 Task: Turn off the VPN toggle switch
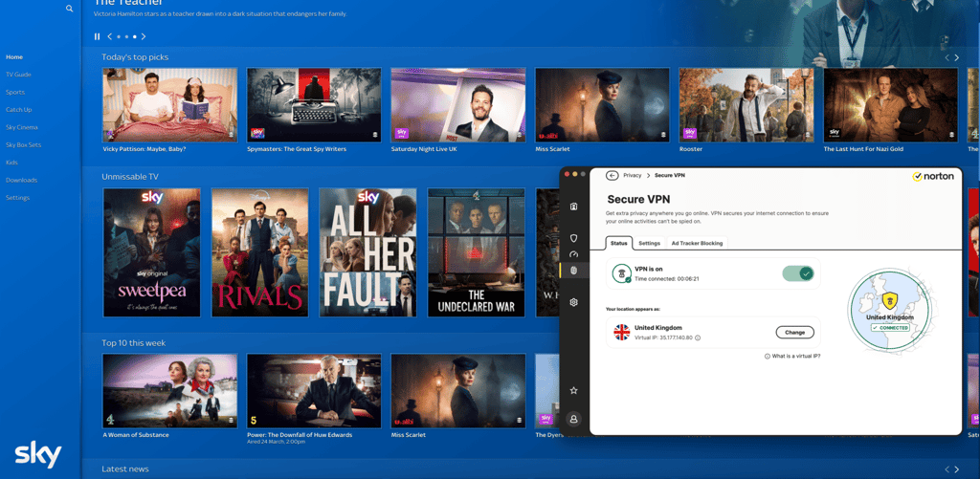point(798,272)
